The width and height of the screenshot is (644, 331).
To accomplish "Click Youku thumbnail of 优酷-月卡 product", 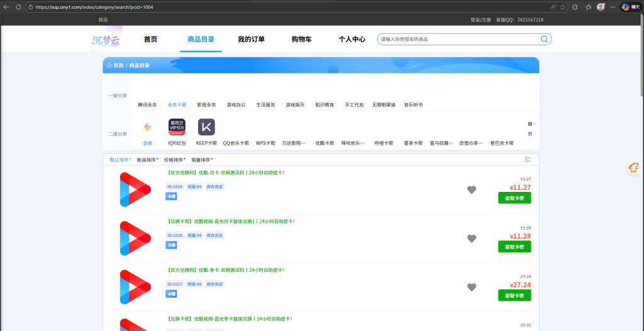I will pyautogui.click(x=136, y=189).
